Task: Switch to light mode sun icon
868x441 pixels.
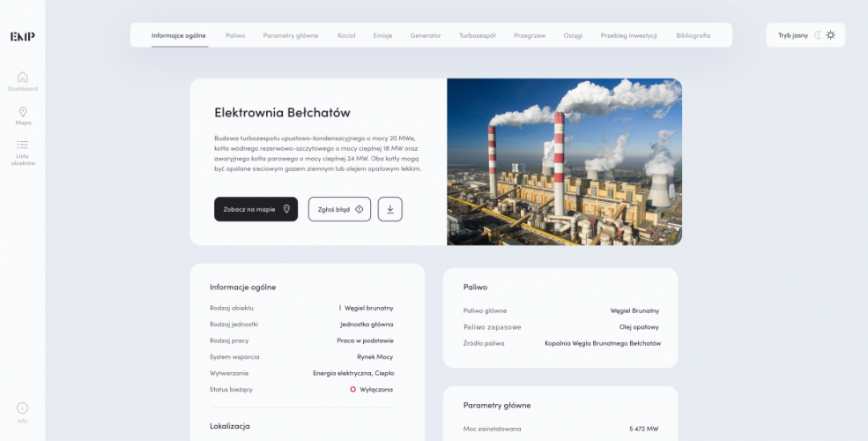Action: 831,35
